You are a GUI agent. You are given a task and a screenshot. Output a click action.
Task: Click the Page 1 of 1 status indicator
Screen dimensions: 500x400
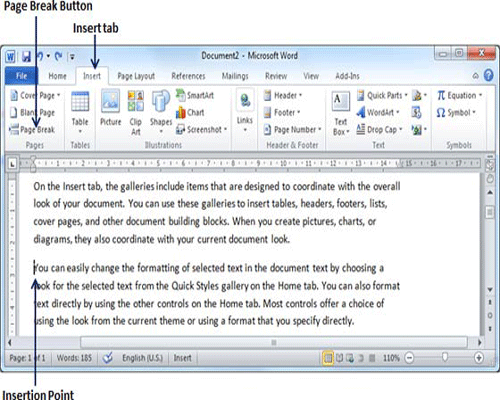[27, 358]
